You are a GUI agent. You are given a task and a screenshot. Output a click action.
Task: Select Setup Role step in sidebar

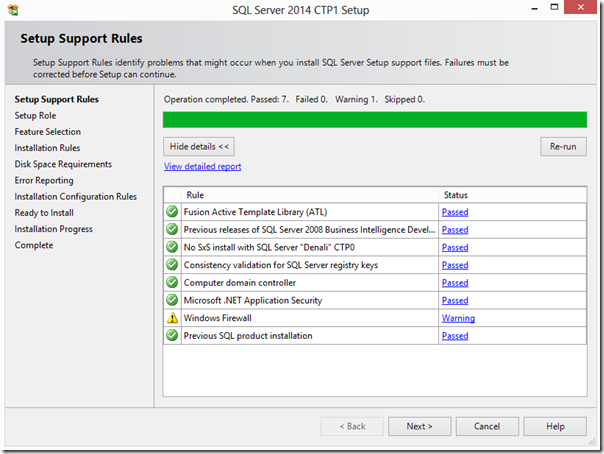pyautogui.click(x=35, y=116)
